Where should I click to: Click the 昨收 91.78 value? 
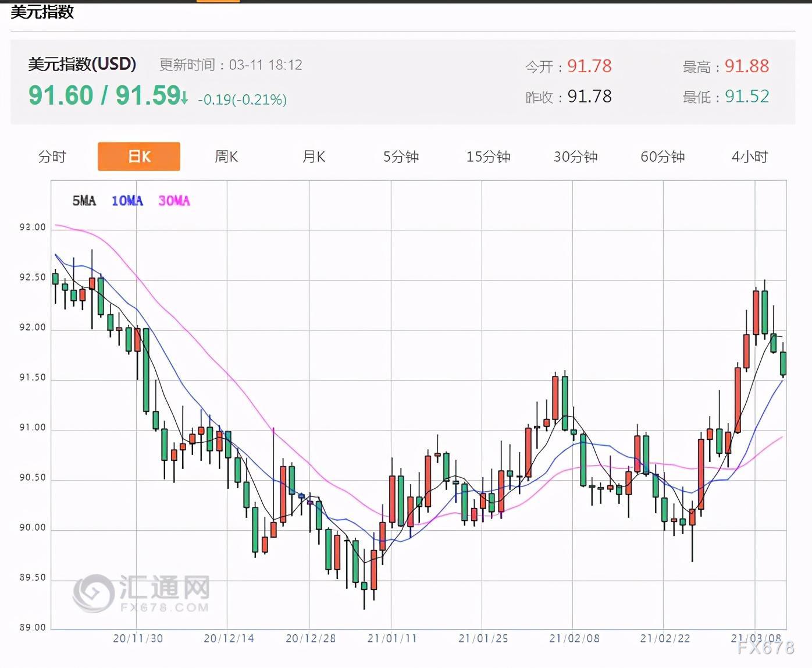[589, 96]
